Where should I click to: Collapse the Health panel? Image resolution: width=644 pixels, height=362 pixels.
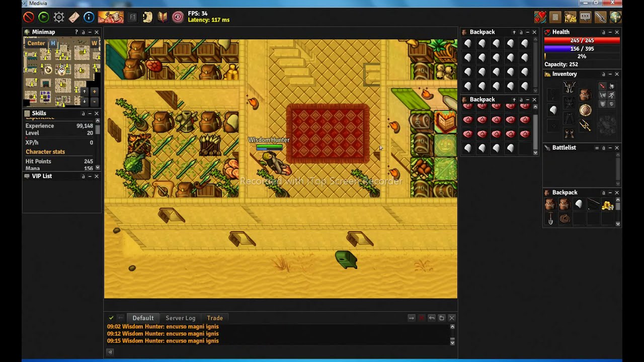coord(610,32)
